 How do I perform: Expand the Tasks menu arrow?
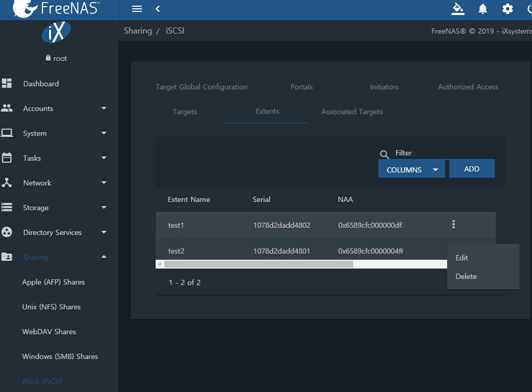(104, 158)
